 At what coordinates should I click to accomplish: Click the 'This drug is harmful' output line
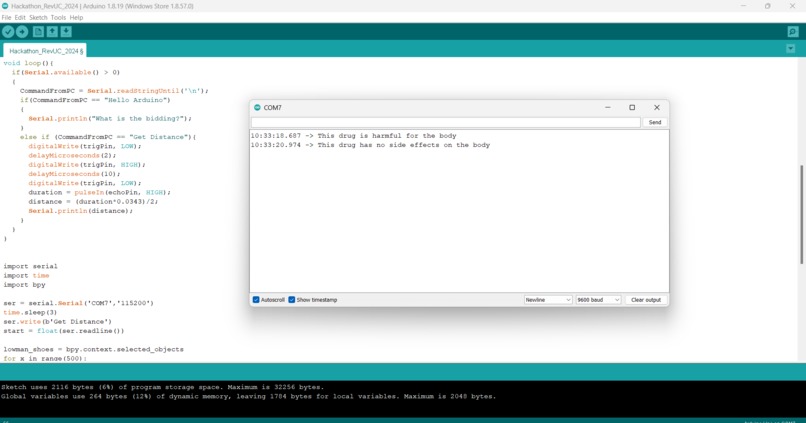click(354, 136)
